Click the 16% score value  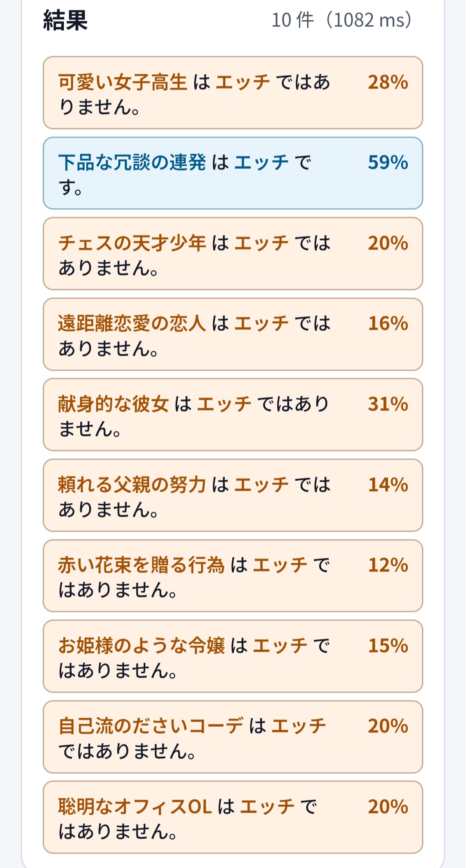coord(388,324)
